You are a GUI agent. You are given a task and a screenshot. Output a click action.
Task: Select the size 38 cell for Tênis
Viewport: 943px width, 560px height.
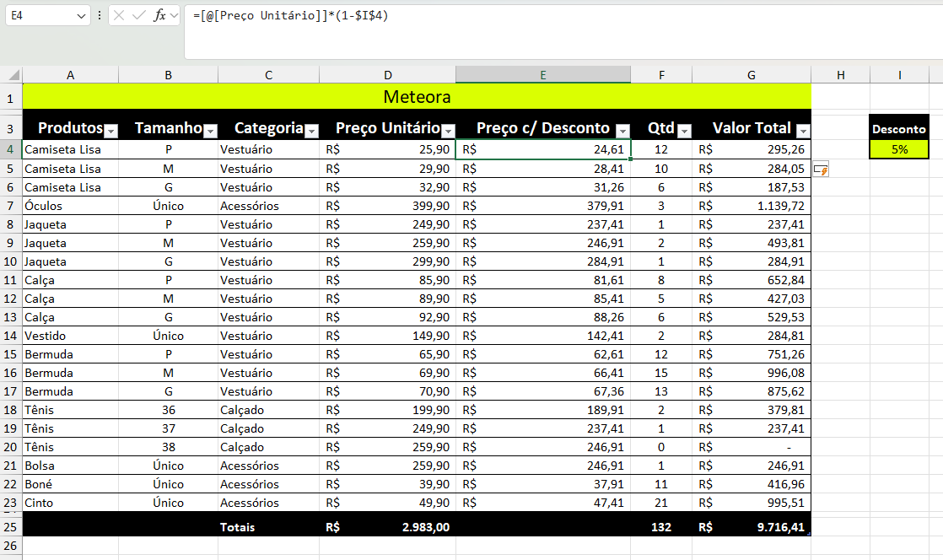click(169, 447)
